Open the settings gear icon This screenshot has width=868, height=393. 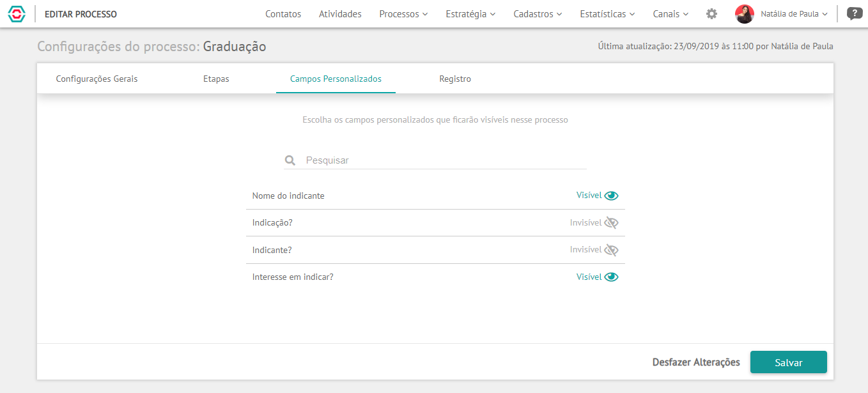coord(711,13)
